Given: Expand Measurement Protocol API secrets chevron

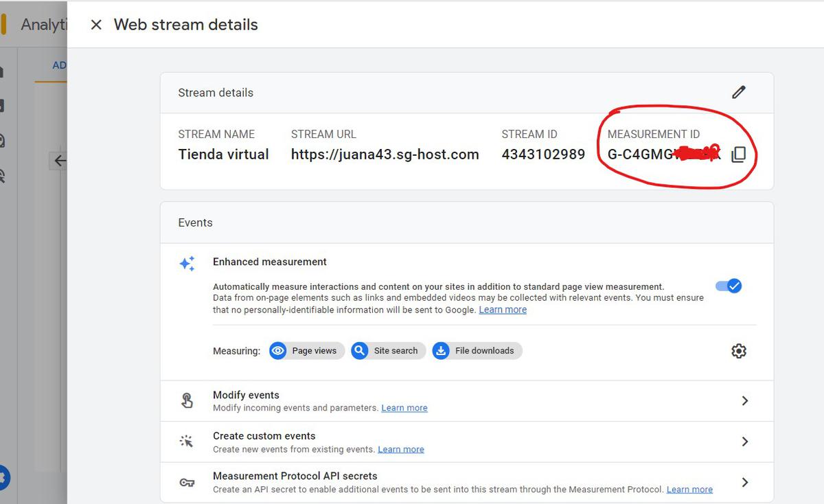Looking at the screenshot, I should coord(744,483).
